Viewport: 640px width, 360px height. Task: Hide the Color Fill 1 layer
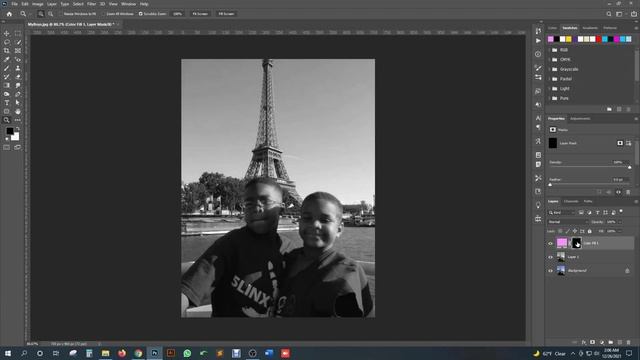(550, 243)
